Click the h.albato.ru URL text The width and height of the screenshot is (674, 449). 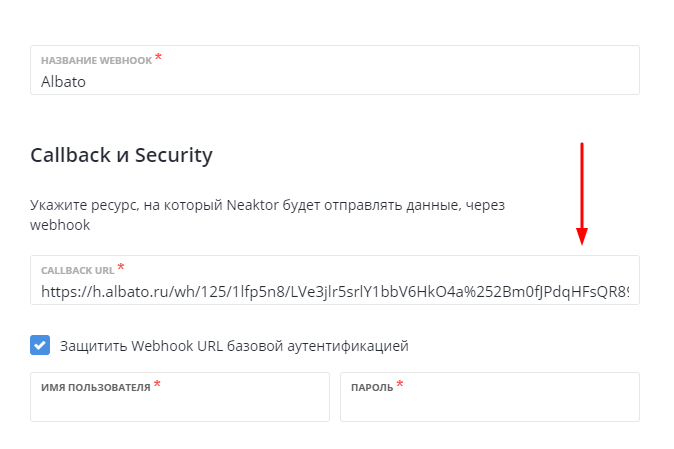[335, 292]
